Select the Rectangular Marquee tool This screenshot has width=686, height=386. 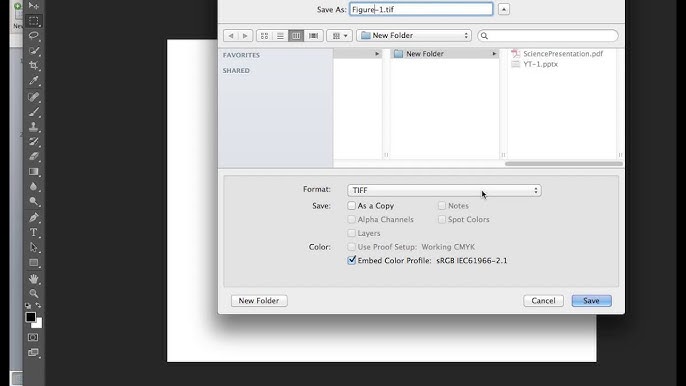click(34, 21)
